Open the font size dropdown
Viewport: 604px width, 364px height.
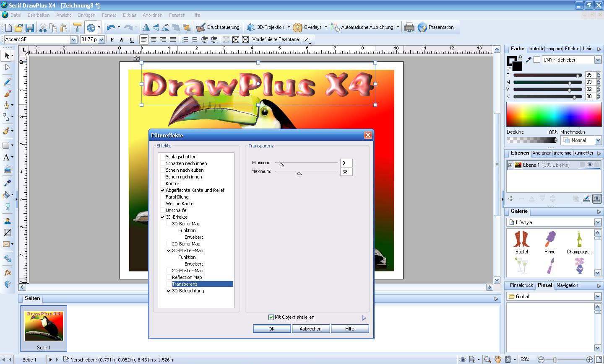[101, 39]
